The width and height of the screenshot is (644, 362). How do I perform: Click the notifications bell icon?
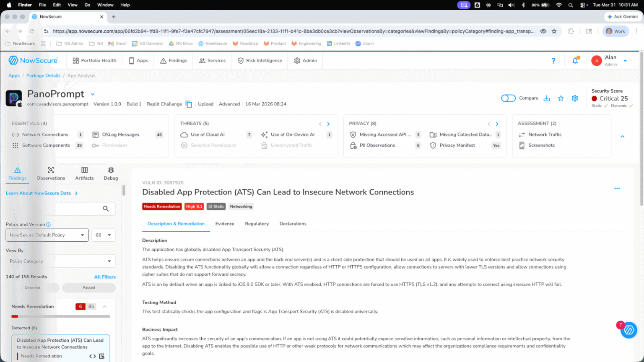click(575, 61)
